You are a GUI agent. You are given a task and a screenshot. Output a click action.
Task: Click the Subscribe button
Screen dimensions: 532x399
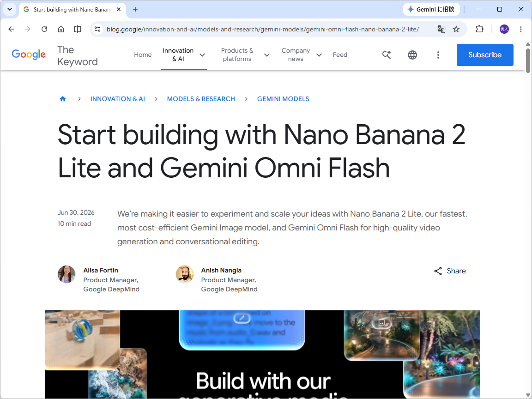click(485, 54)
